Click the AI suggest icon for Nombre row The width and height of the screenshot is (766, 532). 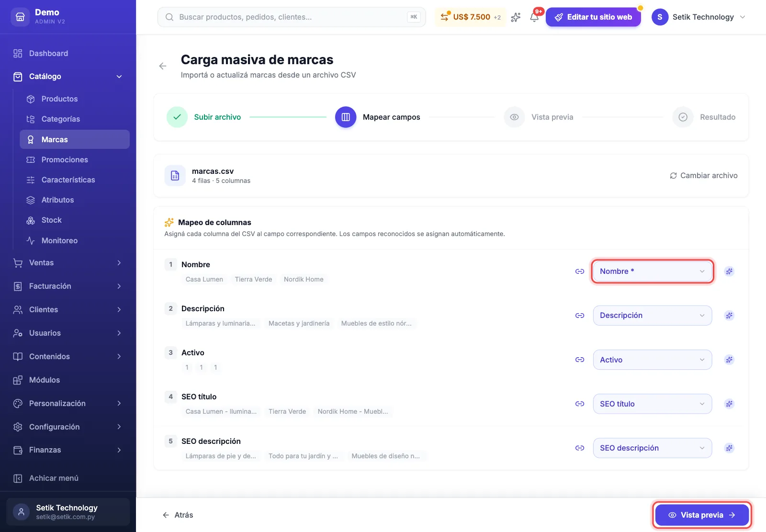729,272
